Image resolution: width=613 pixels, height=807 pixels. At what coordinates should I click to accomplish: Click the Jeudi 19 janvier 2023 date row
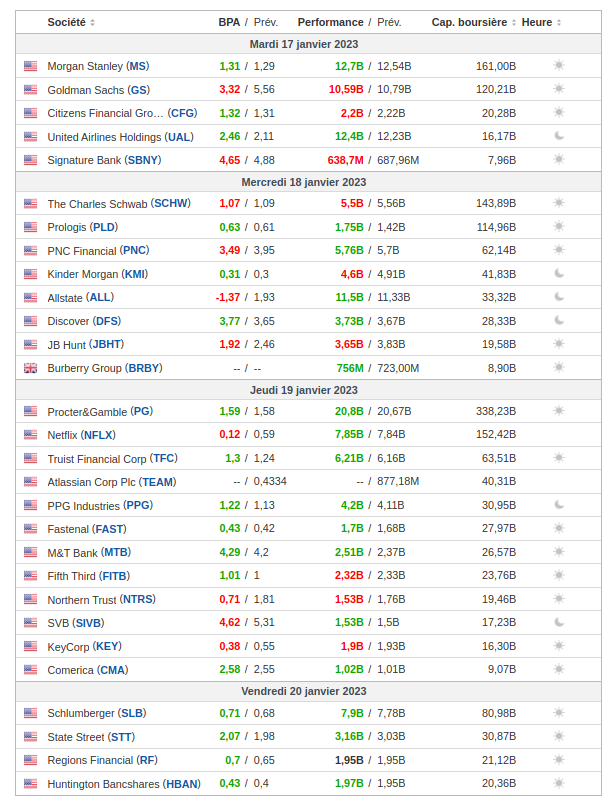pos(303,390)
